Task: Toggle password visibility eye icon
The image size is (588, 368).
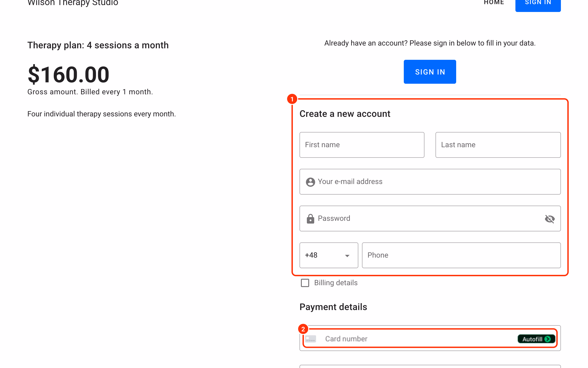Action: [x=550, y=218]
